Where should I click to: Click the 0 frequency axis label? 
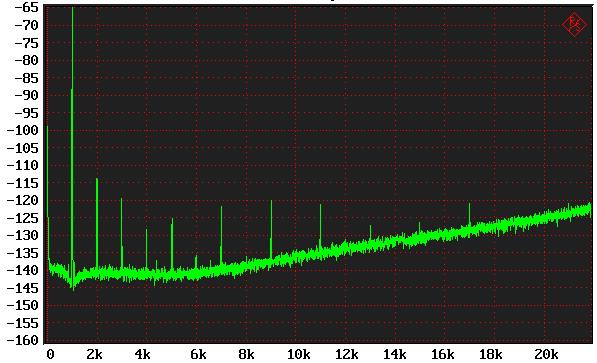(x=50, y=355)
